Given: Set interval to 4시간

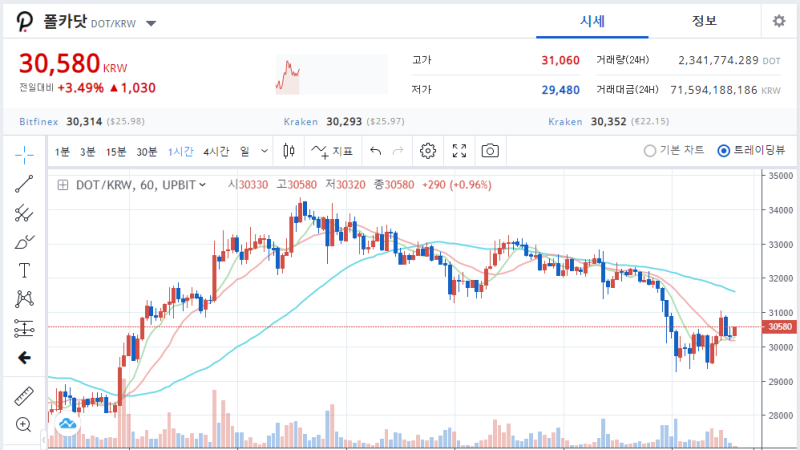Looking at the screenshot, I should pos(216,152).
